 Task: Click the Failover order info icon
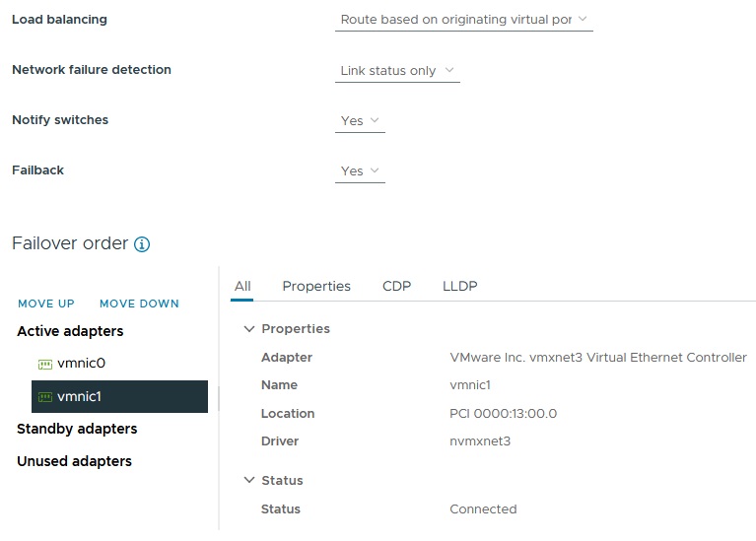(x=142, y=244)
